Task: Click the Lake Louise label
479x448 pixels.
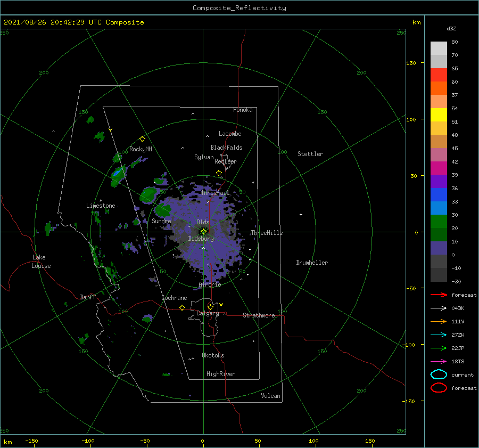Action: (x=41, y=262)
